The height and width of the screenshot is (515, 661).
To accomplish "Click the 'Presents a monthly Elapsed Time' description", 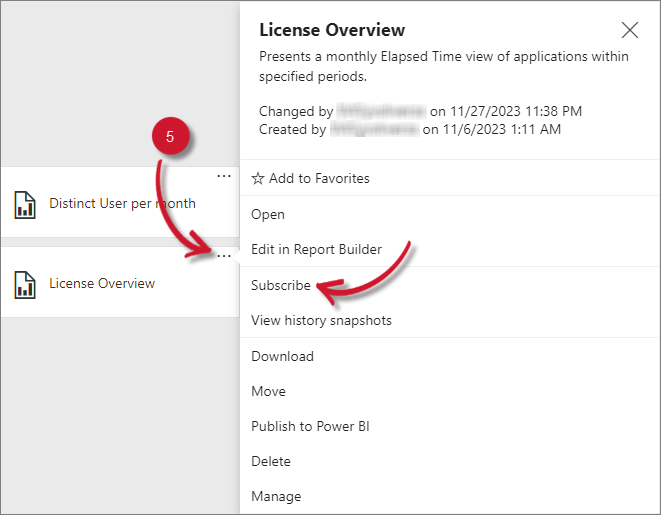I will pos(443,66).
